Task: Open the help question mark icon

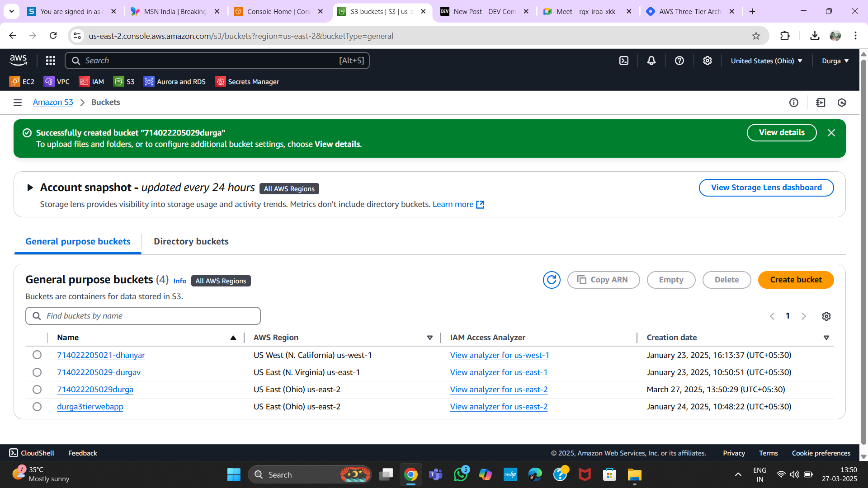Action: 679,61
